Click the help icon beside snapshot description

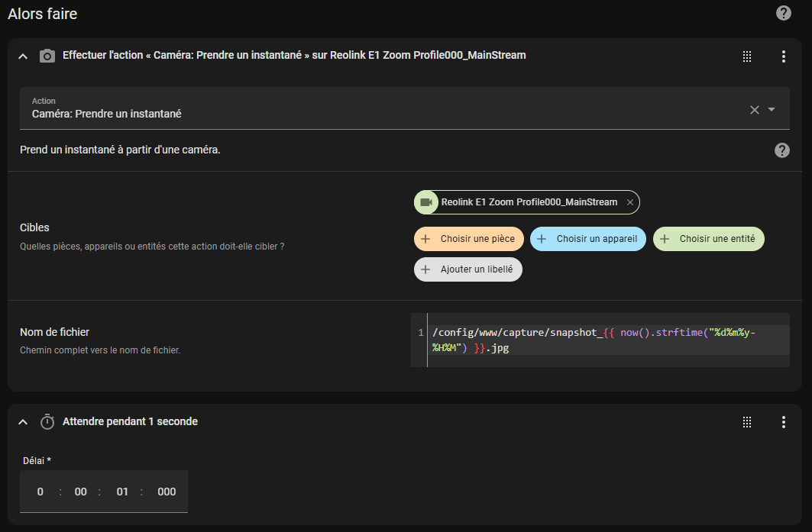[x=781, y=150]
